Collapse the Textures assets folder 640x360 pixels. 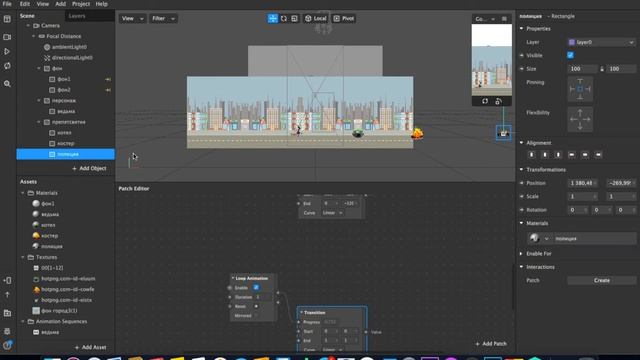tap(23, 257)
